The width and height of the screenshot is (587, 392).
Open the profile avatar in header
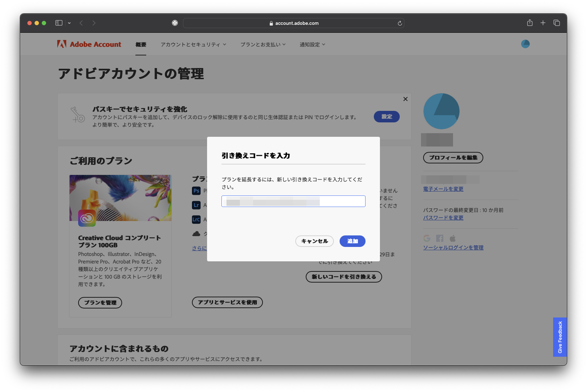[525, 44]
